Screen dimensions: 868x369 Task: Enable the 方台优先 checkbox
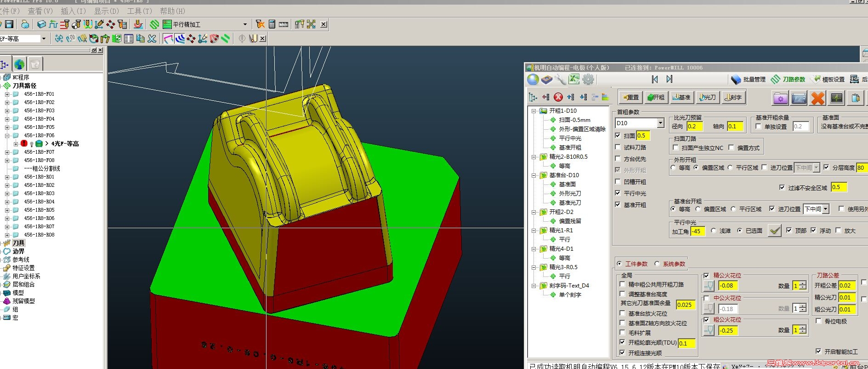tap(618, 159)
